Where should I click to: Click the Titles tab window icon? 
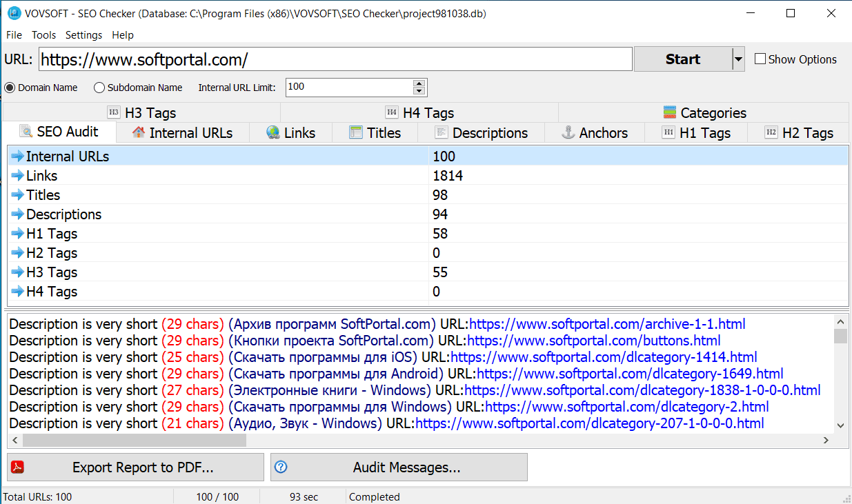(356, 132)
